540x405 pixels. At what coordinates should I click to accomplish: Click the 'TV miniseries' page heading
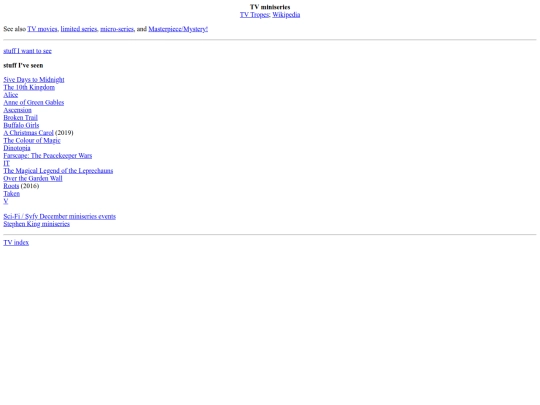click(x=270, y=7)
